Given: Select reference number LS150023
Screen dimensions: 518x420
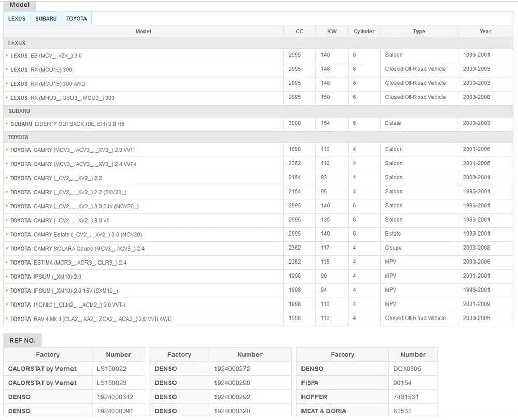Looking at the screenshot, I should coord(112,383).
